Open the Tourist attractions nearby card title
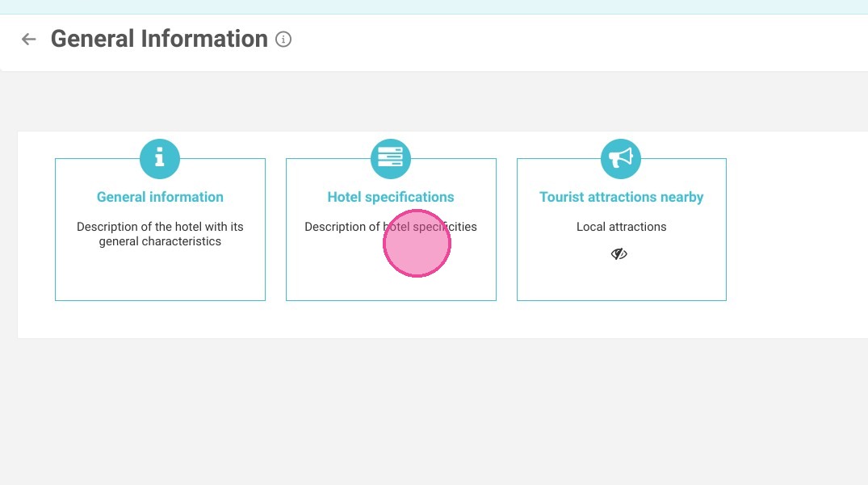 [x=621, y=197]
